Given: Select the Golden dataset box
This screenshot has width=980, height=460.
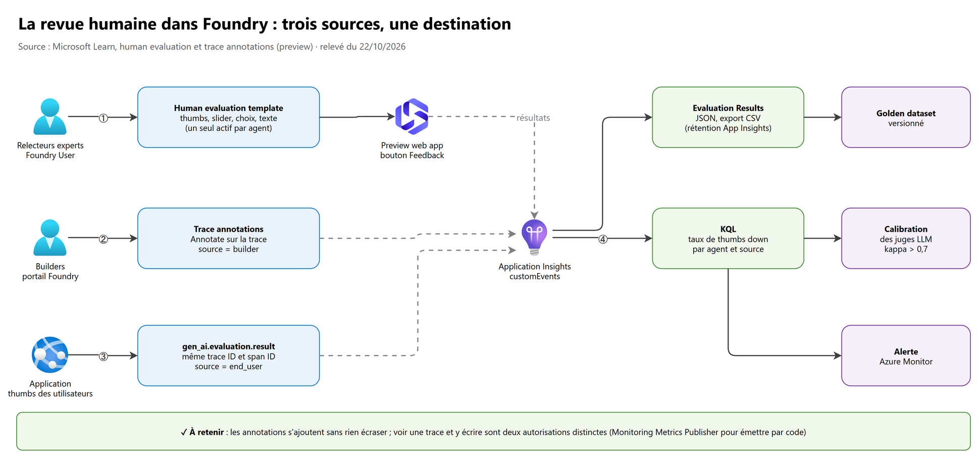Looking at the screenshot, I should [906, 117].
